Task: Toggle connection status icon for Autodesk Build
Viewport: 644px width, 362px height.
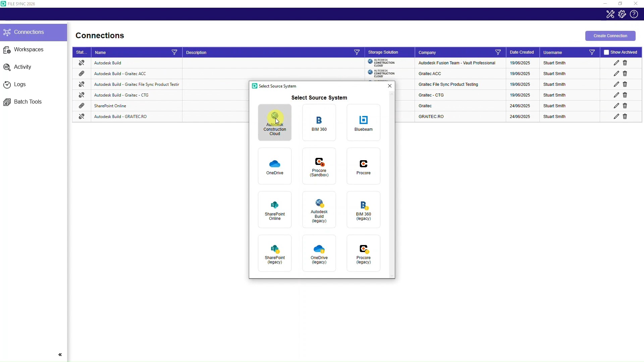Action: pyautogui.click(x=82, y=63)
